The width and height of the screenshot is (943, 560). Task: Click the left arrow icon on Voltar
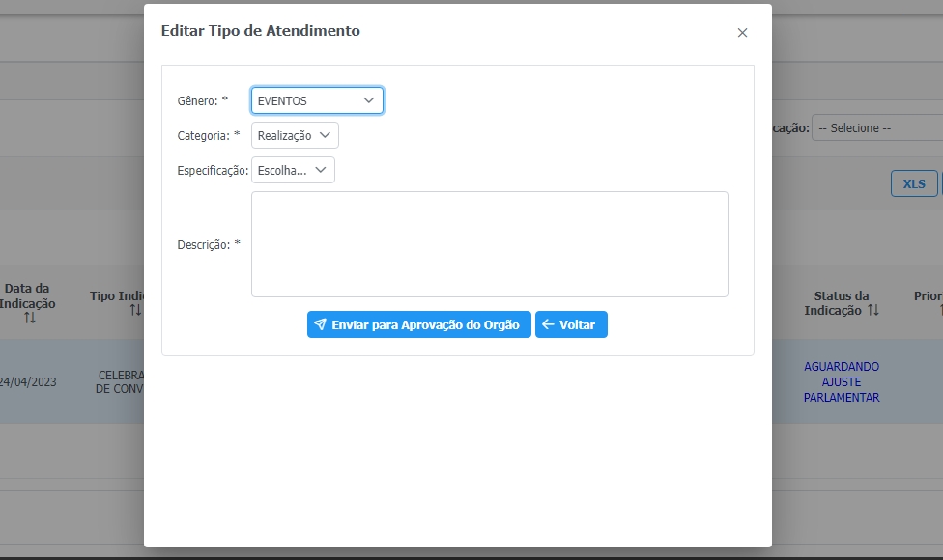[548, 325]
